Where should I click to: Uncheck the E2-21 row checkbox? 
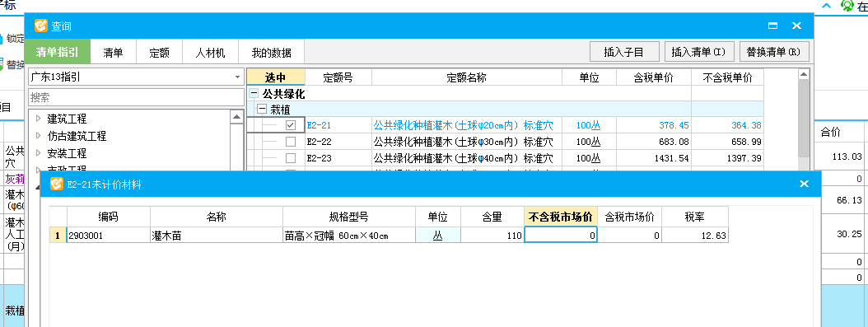point(290,125)
